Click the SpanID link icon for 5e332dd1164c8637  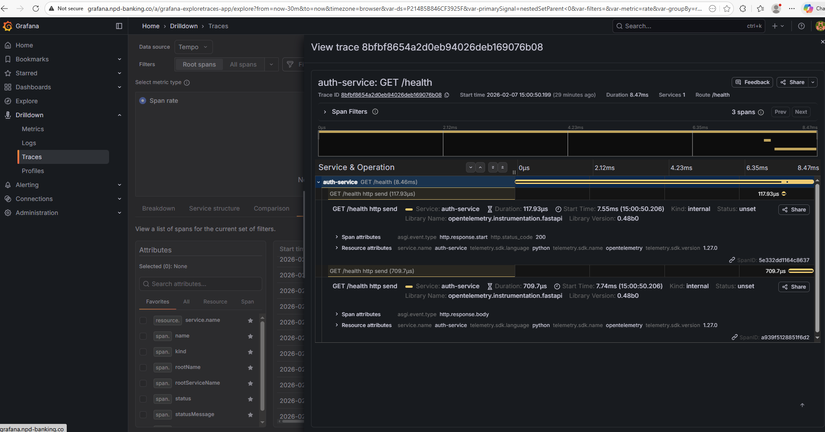pos(733,260)
